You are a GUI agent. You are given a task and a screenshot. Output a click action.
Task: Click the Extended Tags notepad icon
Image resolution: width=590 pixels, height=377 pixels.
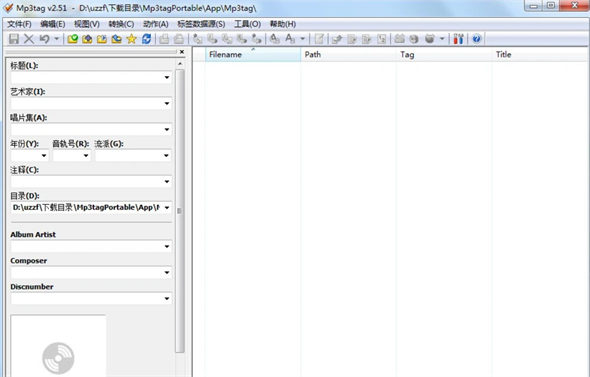click(x=319, y=39)
